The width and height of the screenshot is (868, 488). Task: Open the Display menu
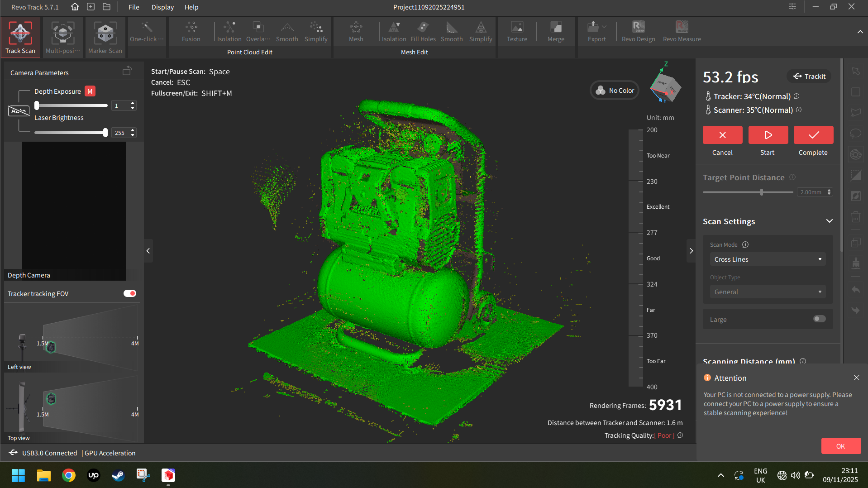[x=162, y=7]
